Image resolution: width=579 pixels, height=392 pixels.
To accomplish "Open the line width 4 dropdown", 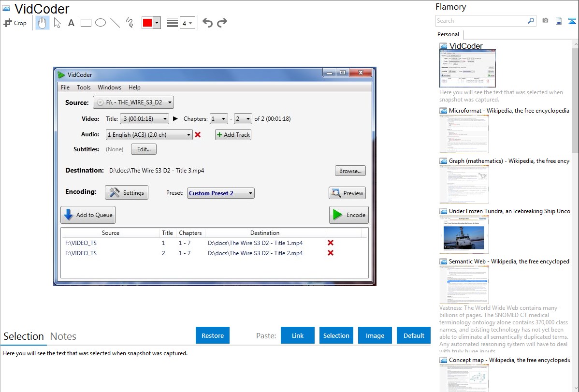I will tap(188, 23).
